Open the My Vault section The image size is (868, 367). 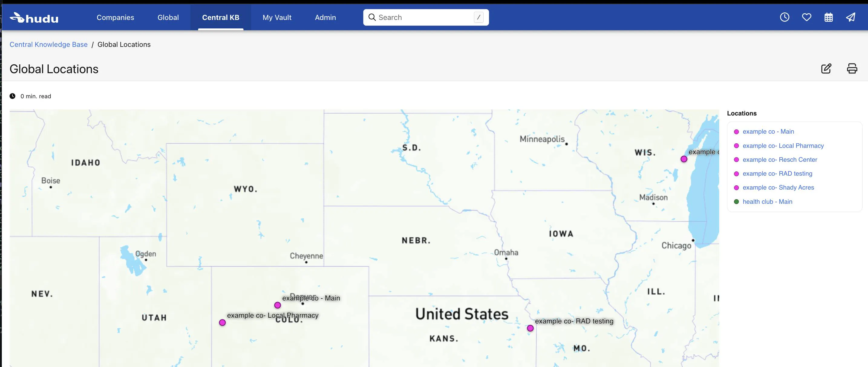coord(277,18)
